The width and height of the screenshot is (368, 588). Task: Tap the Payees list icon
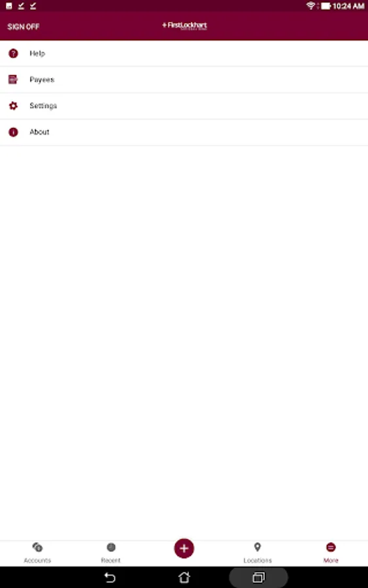13,80
